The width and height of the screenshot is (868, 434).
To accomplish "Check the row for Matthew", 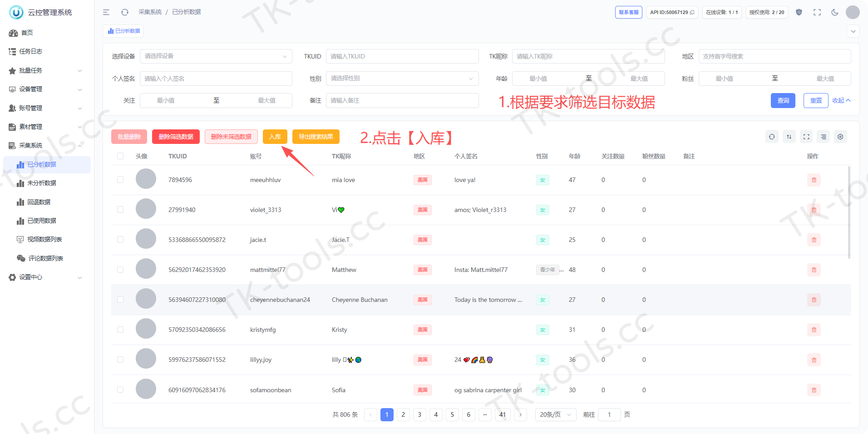I will pos(120,270).
